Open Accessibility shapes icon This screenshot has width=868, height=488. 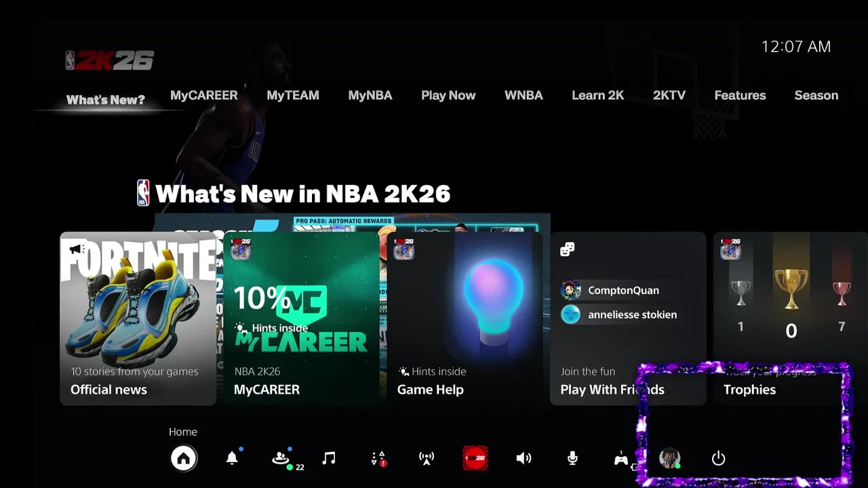[378, 459]
